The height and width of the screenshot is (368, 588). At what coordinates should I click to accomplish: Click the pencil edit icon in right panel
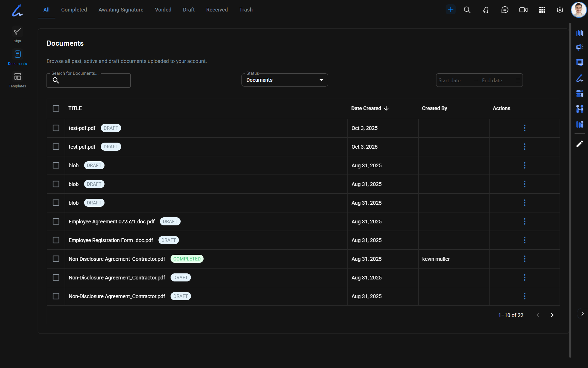tap(579, 144)
